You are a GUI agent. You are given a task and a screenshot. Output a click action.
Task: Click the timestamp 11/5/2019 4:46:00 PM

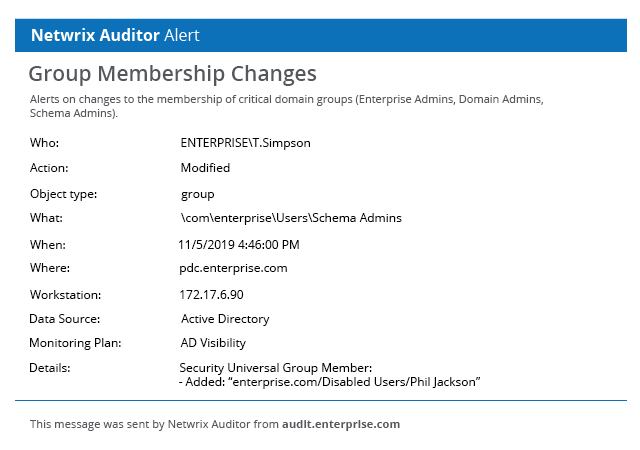pos(239,245)
